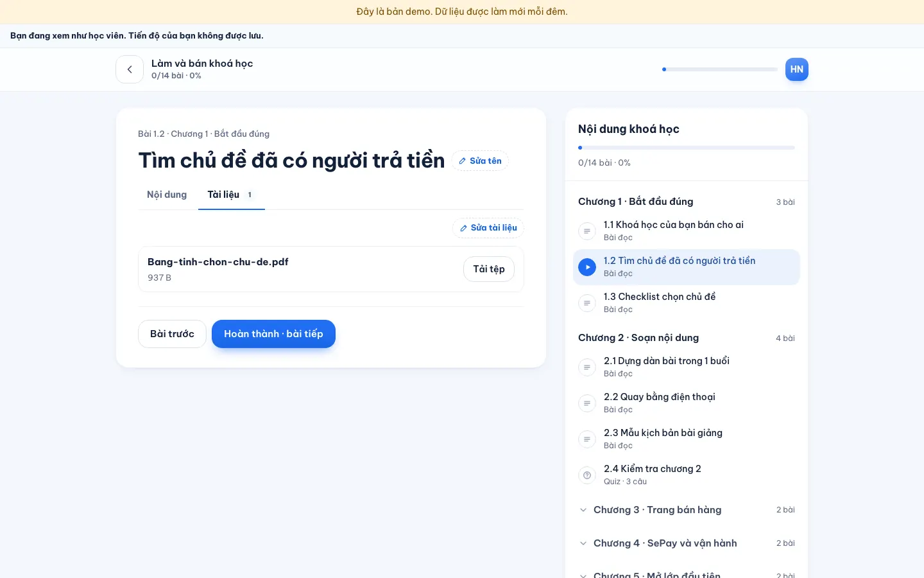Open lesson 2.3 Mẫu kịch bản bài giảng

pos(687,439)
